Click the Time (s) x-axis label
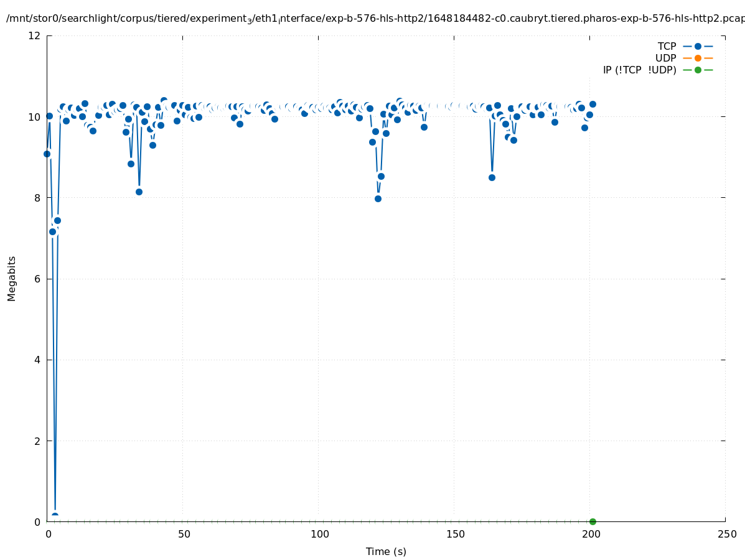Viewport: 745px width, 560px height. (386, 551)
